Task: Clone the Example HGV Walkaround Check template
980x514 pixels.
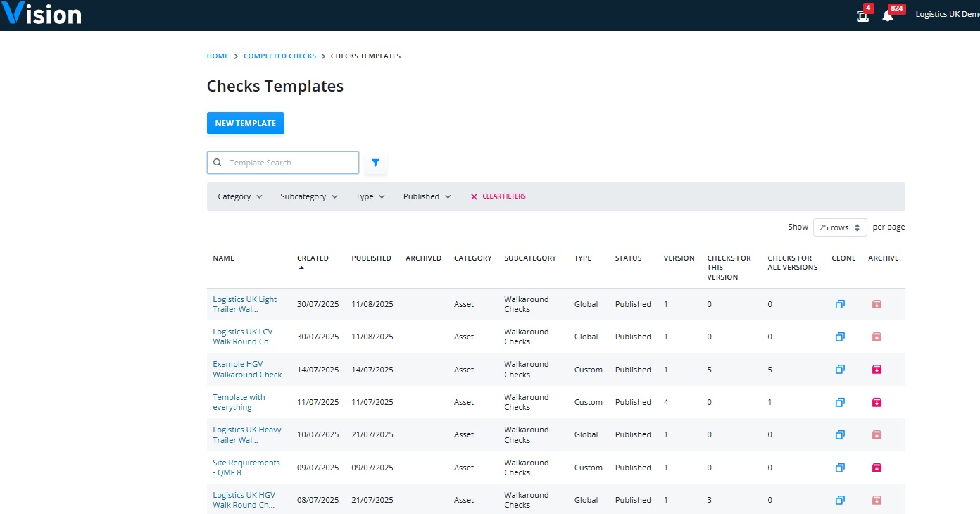Action: pos(839,370)
